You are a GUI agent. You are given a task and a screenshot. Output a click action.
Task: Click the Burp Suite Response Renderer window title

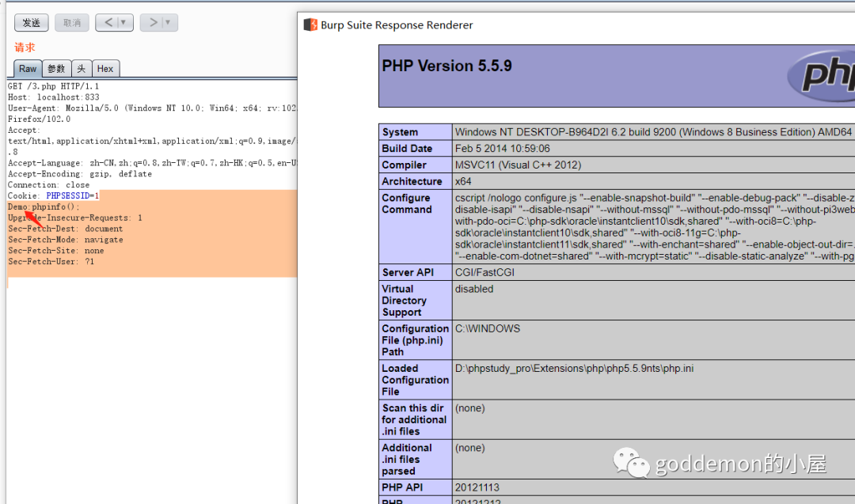coord(397,25)
